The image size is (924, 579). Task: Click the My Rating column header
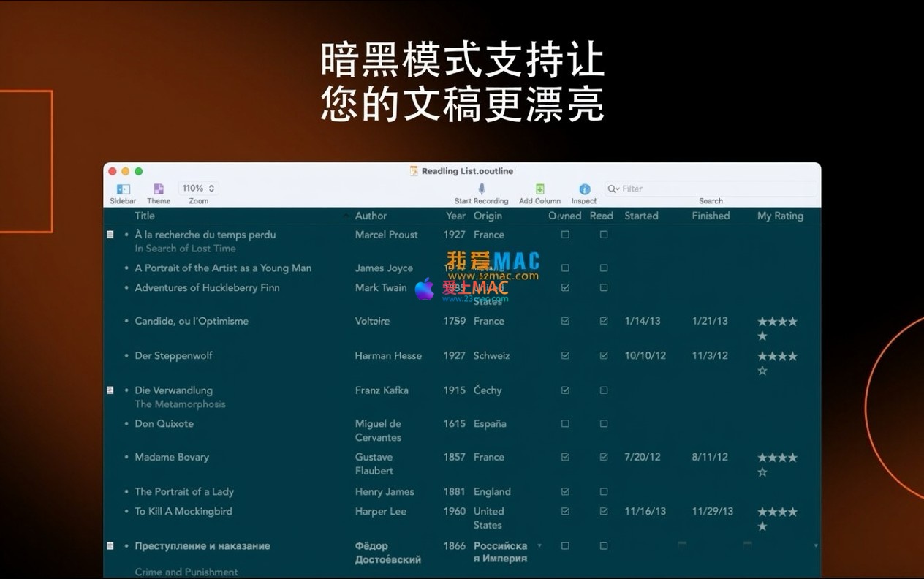780,216
